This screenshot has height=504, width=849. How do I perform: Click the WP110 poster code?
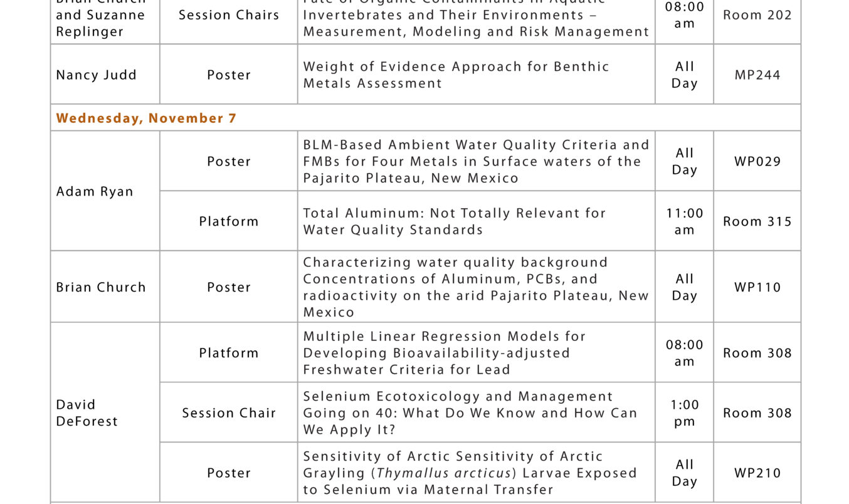point(757,287)
